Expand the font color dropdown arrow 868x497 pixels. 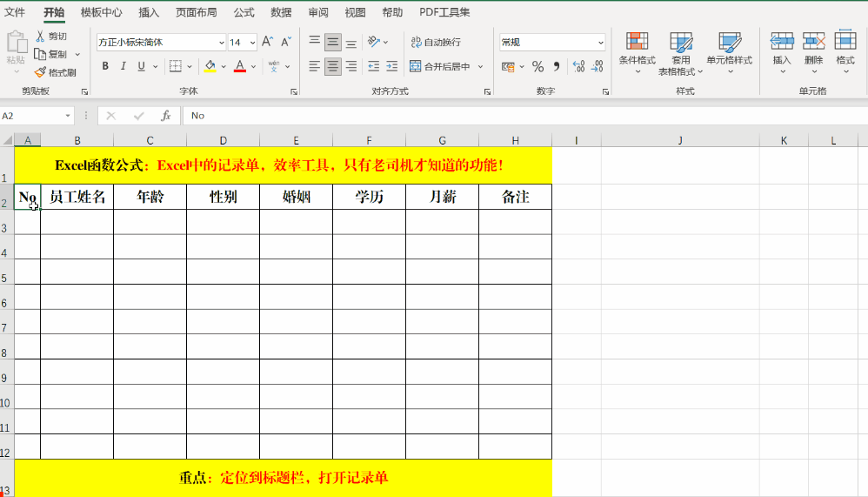pyautogui.click(x=254, y=66)
